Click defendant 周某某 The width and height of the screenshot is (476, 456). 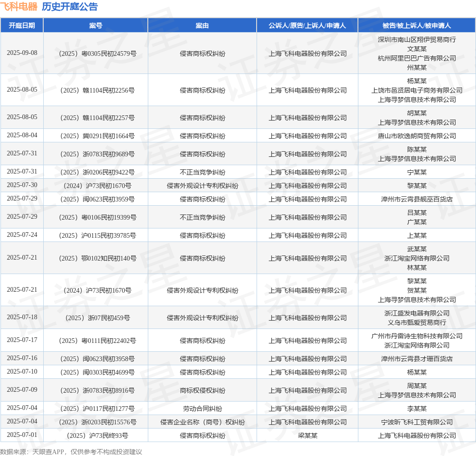(x=417, y=386)
